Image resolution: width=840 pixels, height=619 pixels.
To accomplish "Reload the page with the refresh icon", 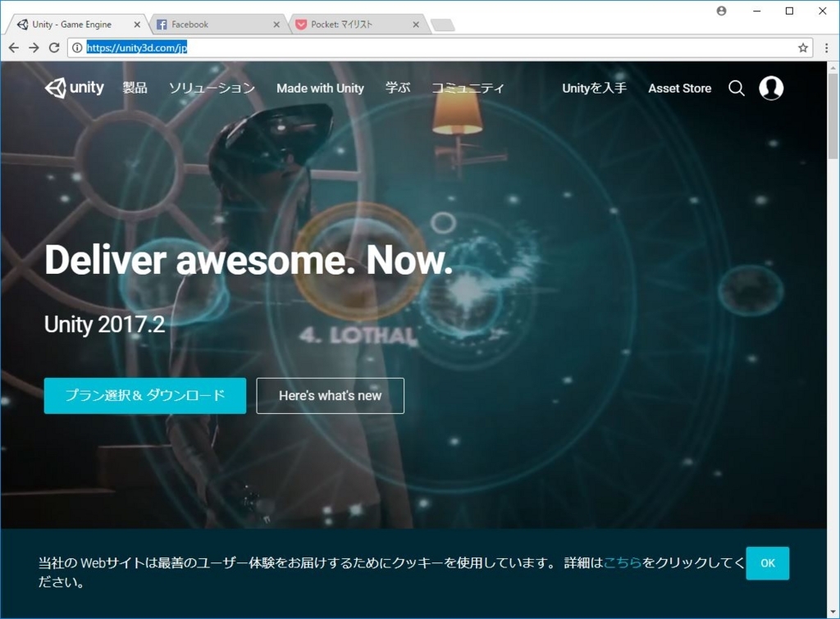I will click(54, 48).
